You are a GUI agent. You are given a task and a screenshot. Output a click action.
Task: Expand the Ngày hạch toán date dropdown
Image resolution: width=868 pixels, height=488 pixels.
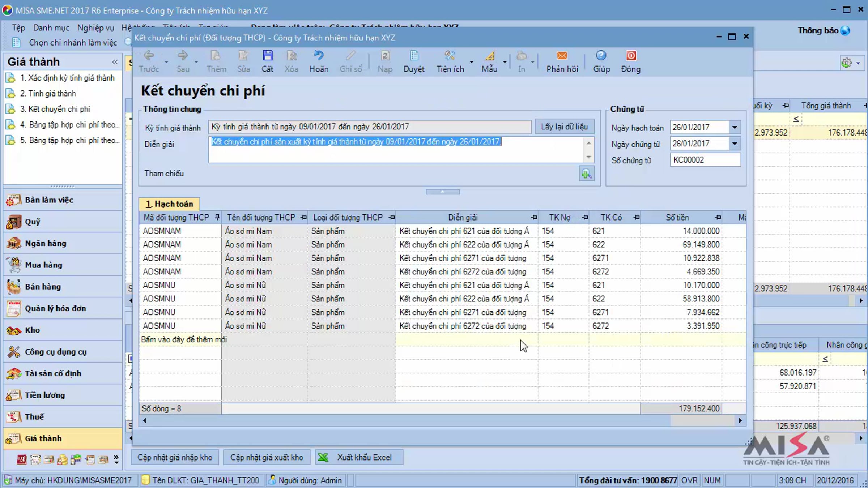coord(735,127)
